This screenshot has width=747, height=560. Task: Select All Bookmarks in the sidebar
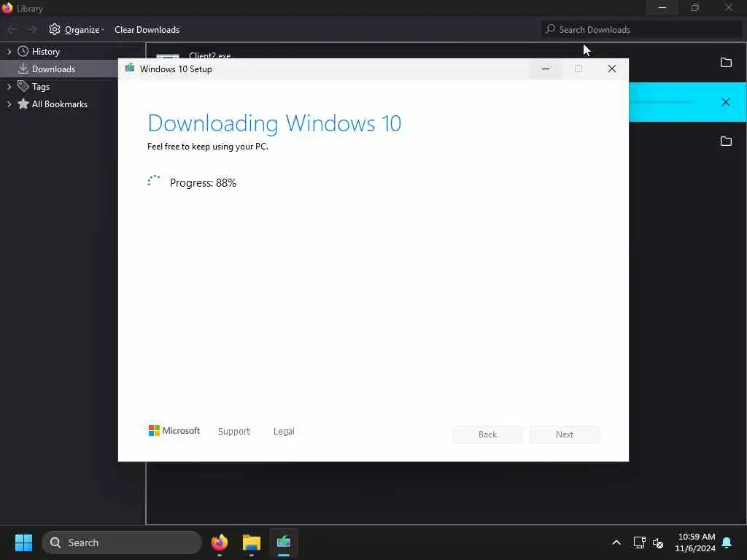pos(60,104)
